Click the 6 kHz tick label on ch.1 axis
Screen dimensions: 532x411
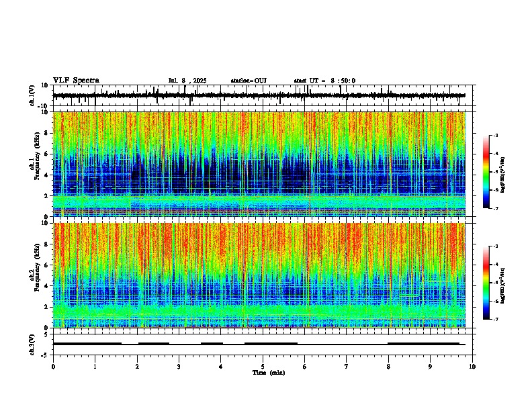pyautogui.click(x=46, y=154)
